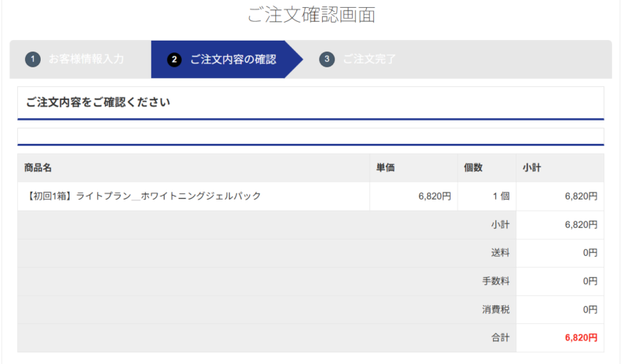Click the step 1 number circle icon
Image resolution: width=627 pixels, height=364 pixels.
[33, 59]
